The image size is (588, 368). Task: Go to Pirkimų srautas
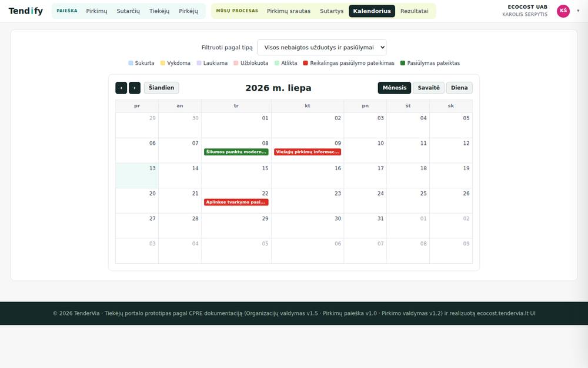(x=289, y=11)
